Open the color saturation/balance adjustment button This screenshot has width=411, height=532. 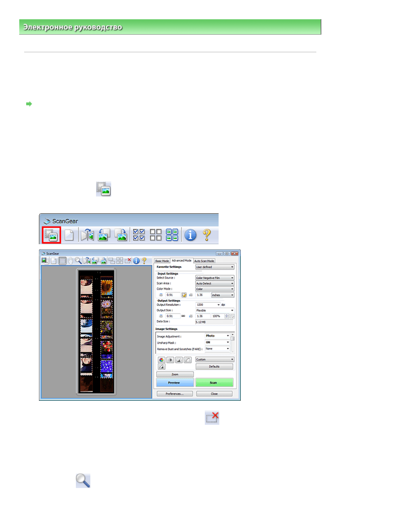162,360
